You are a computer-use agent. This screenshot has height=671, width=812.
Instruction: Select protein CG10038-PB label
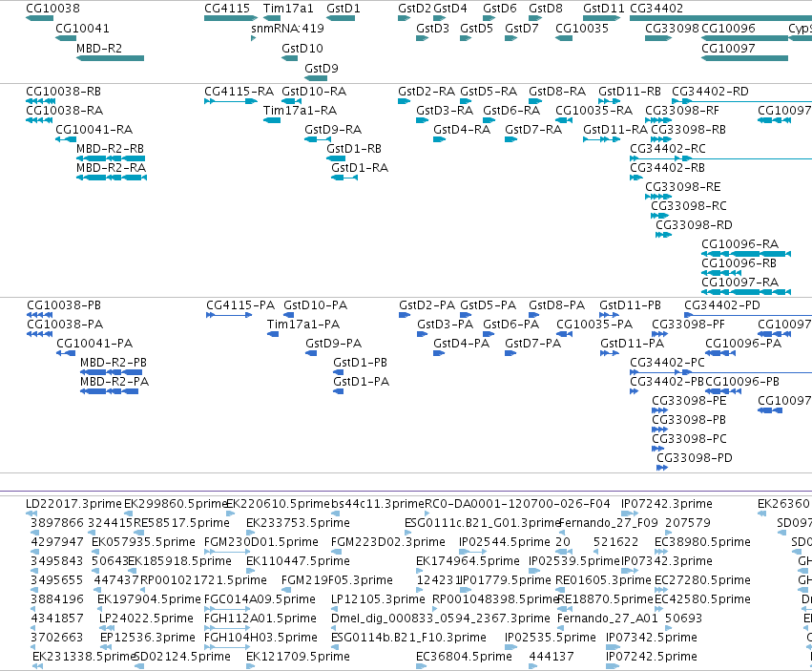tap(64, 305)
